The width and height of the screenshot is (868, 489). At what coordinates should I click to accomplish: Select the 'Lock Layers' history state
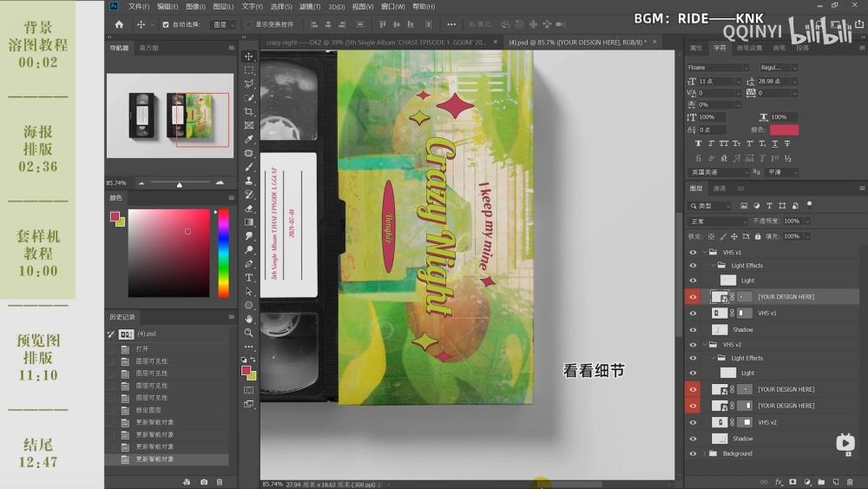148,410
